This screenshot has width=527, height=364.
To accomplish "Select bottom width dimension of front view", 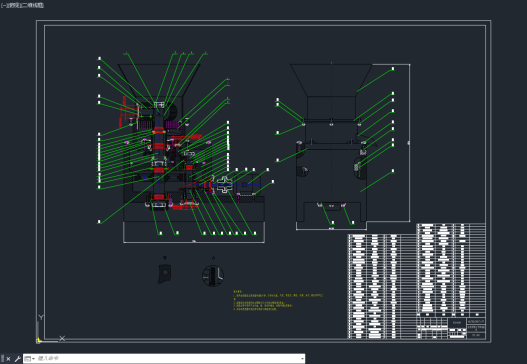I will click(x=194, y=241).
